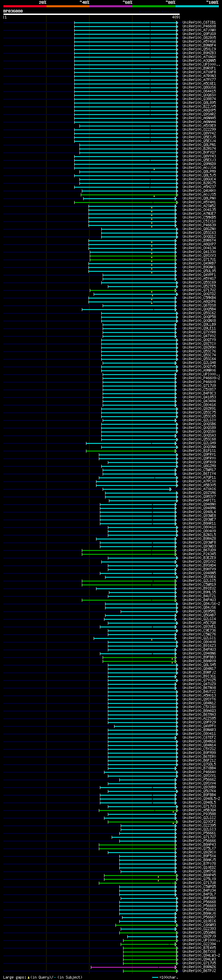Click the UniRef100_Q84JS6-2 label
The width and height of the screenshot is (222, 980).
click(x=201, y=604)
